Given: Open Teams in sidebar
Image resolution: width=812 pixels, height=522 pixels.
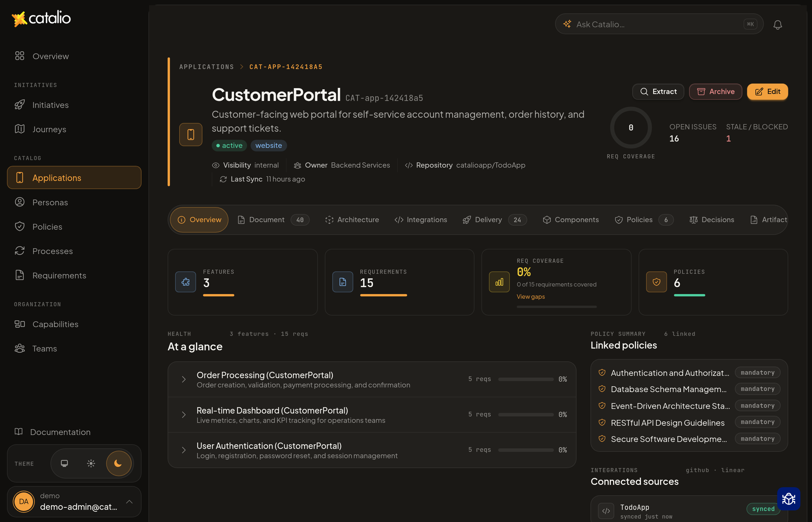Looking at the screenshot, I should pos(74,349).
